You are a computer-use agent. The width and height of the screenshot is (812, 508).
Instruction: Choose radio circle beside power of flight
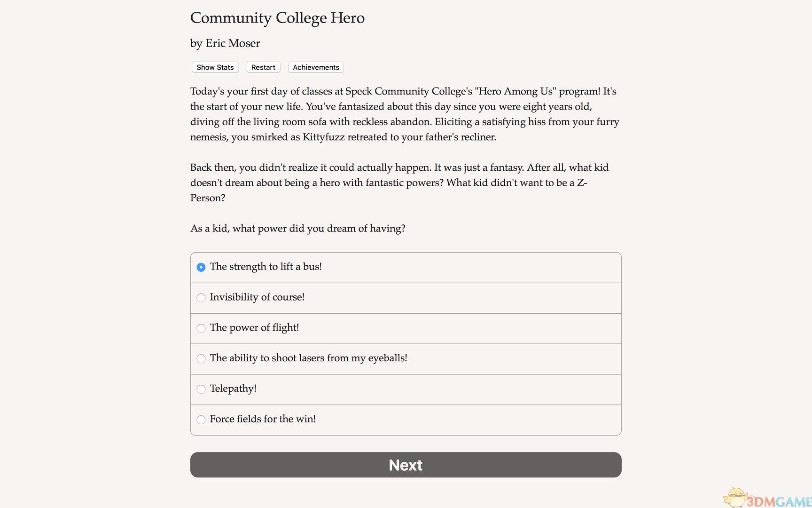pyautogui.click(x=201, y=328)
